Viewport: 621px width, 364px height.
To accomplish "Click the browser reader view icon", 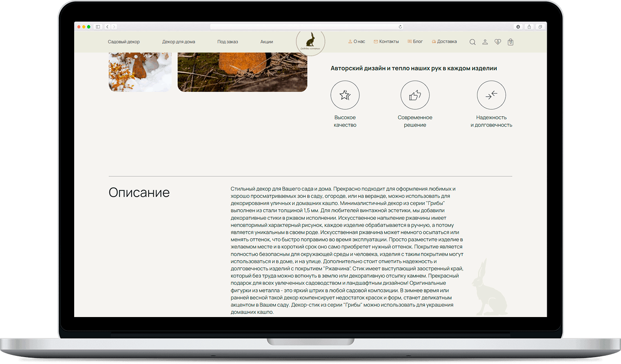I will pyautogui.click(x=98, y=26).
